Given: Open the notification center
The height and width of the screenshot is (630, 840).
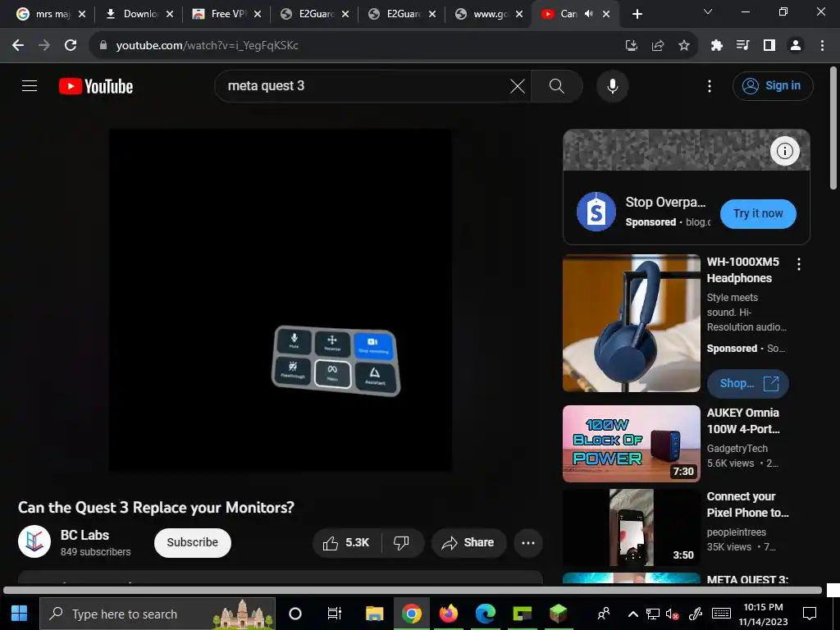Looking at the screenshot, I should tap(810, 614).
